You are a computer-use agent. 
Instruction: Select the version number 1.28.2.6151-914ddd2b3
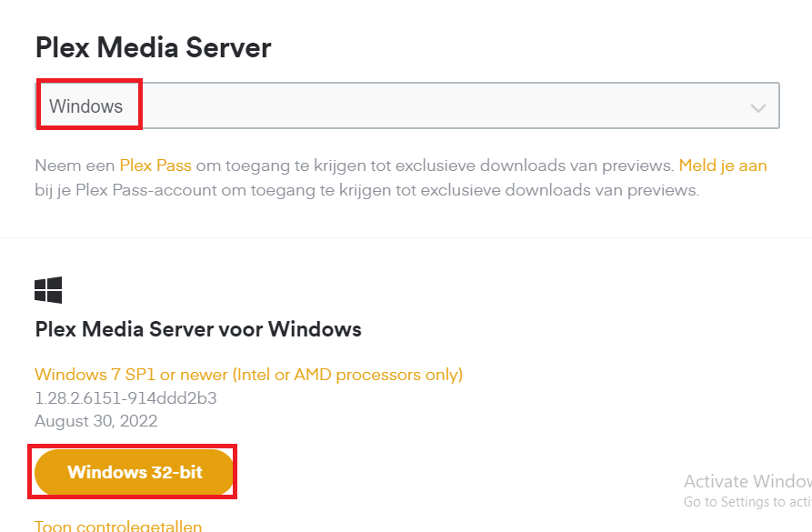coord(125,397)
